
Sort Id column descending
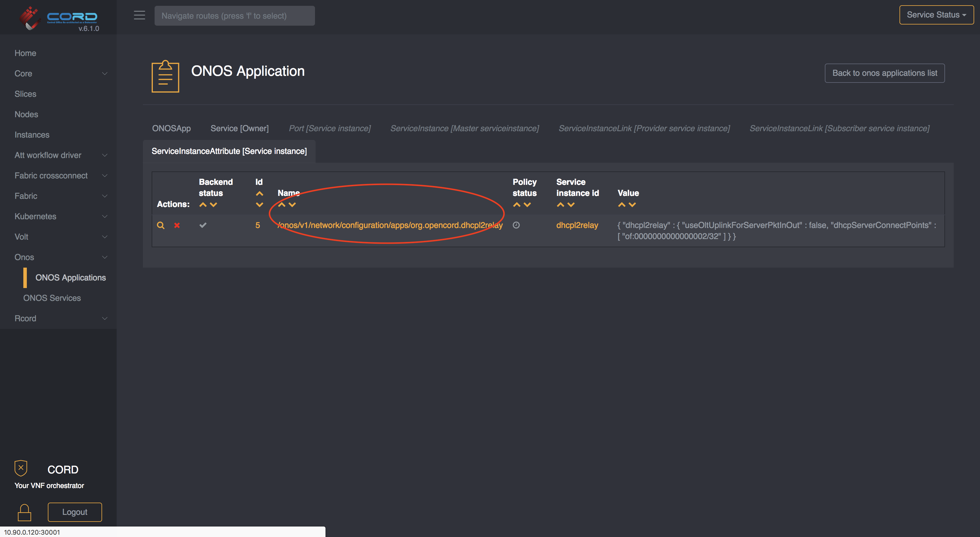point(260,205)
